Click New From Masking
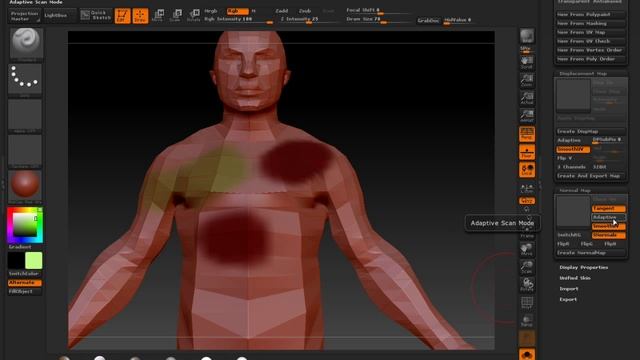This screenshot has width=640, height=360. pyautogui.click(x=591, y=23)
